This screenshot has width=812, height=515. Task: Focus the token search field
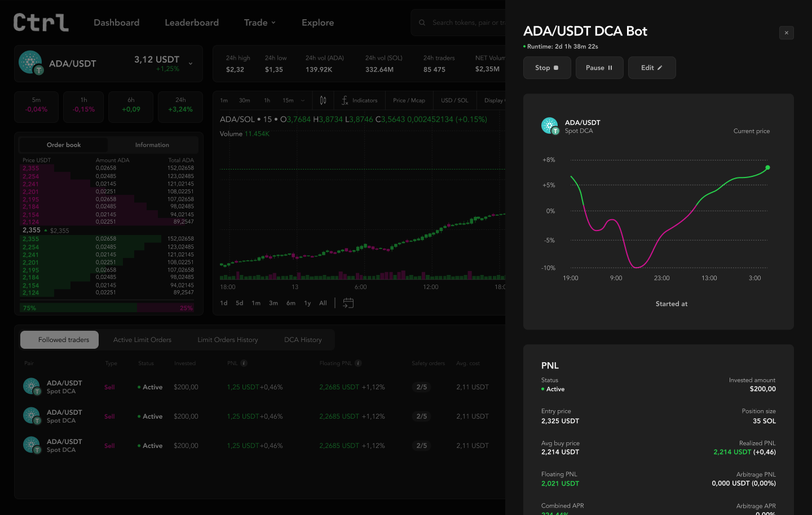pyautogui.click(x=458, y=23)
